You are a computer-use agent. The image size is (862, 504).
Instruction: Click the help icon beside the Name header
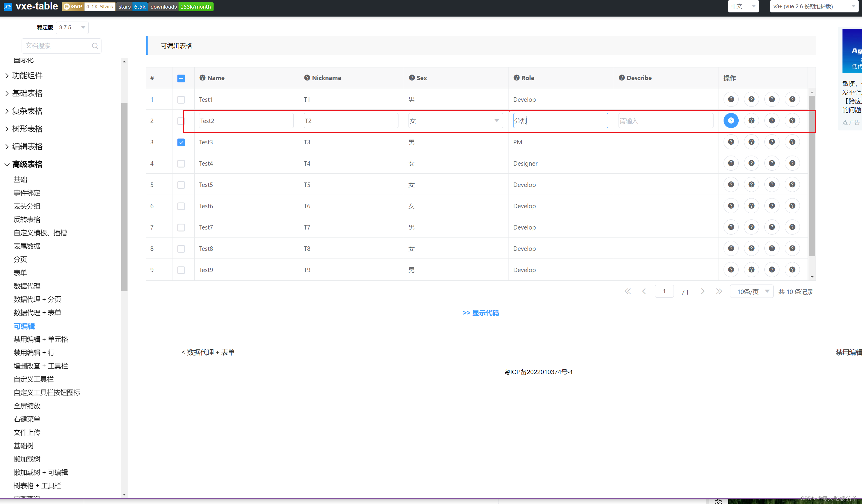202,77
